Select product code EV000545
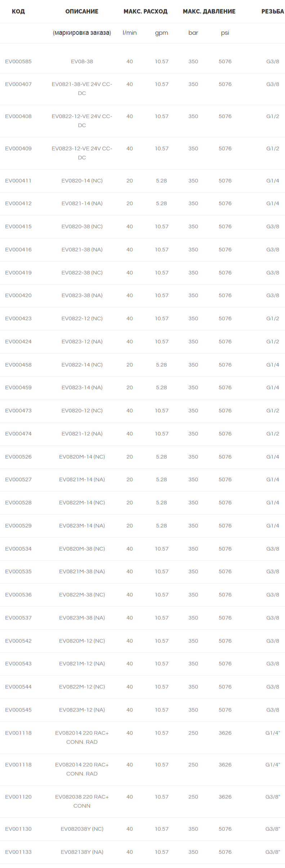Screen dimensions: 285x868 point(18,710)
